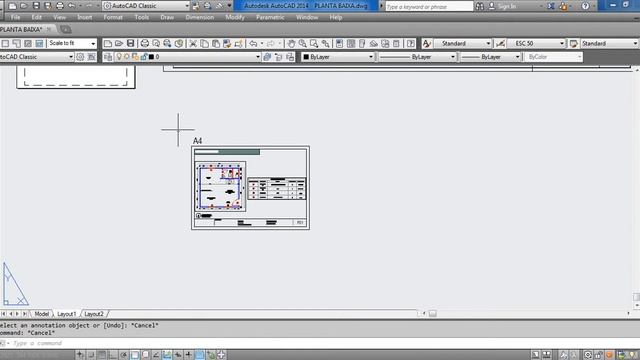Open the DesignCenter icon
Screen dimensions: 640x360
pos(351,43)
